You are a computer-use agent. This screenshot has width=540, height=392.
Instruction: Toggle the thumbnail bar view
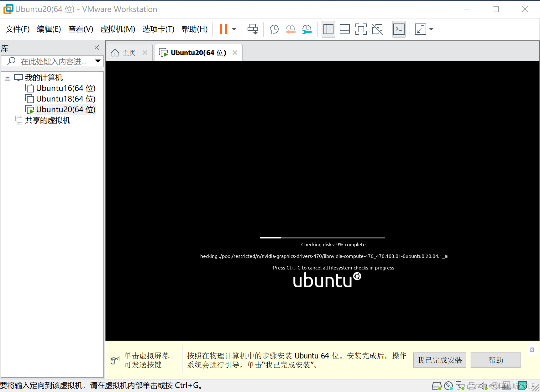click(345, 29)
